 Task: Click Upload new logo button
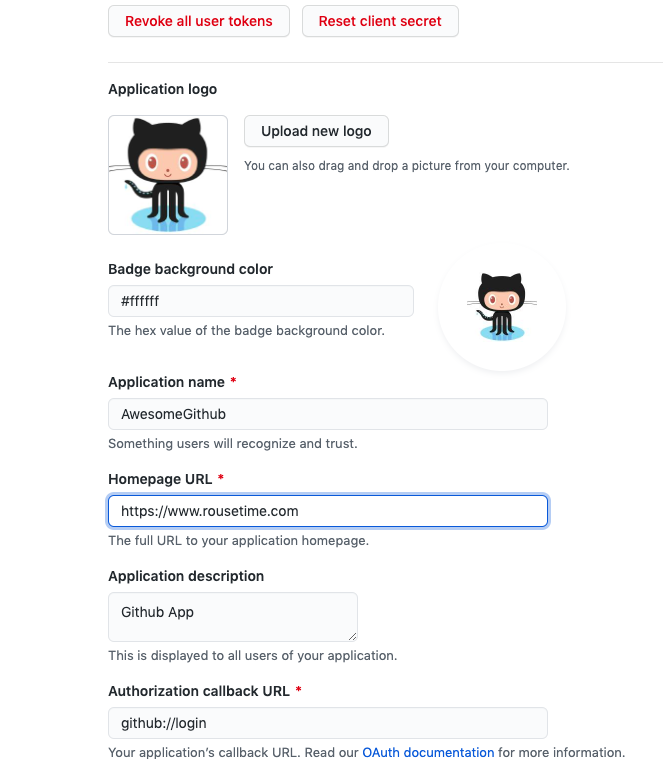click(x=316, y=131)
